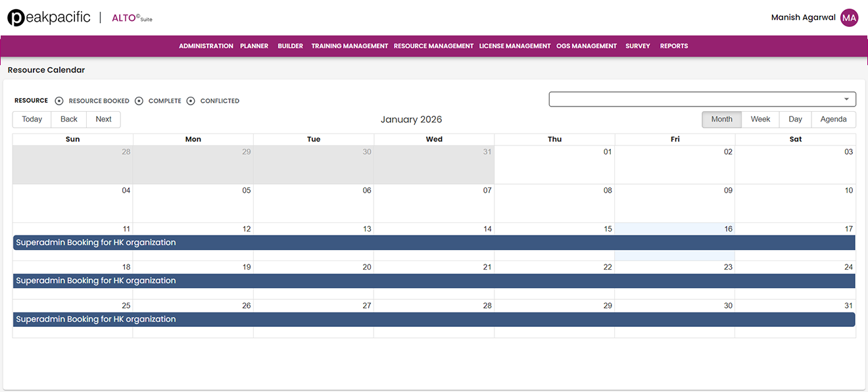Click the Today button
Viewport: 868px width, 392px height.
pyautogui.click(x=32, y=120)
